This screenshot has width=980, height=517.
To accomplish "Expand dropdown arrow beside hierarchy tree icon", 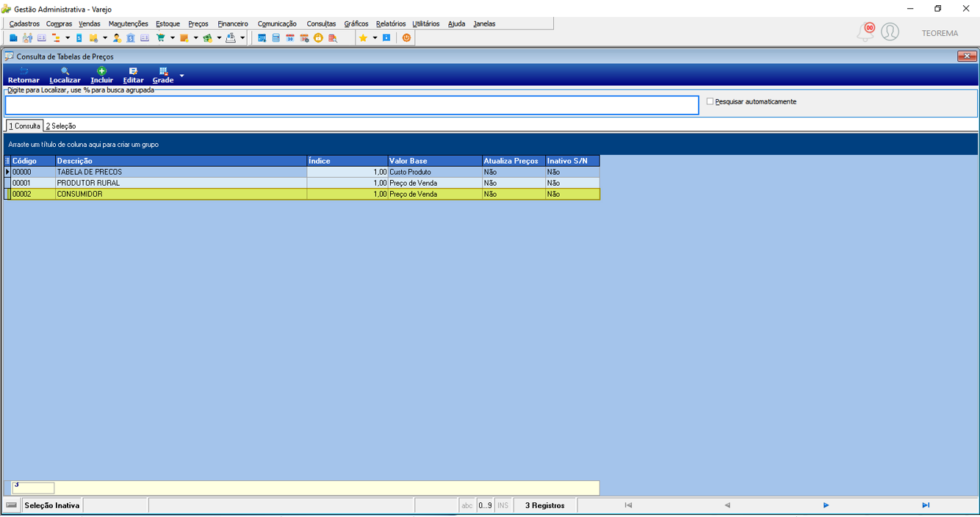I will coord(68,37).
